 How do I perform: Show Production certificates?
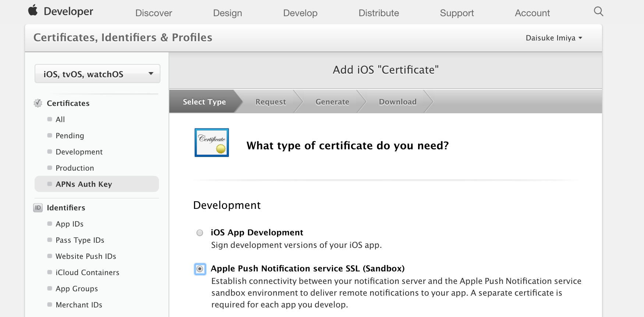point(75,168)
